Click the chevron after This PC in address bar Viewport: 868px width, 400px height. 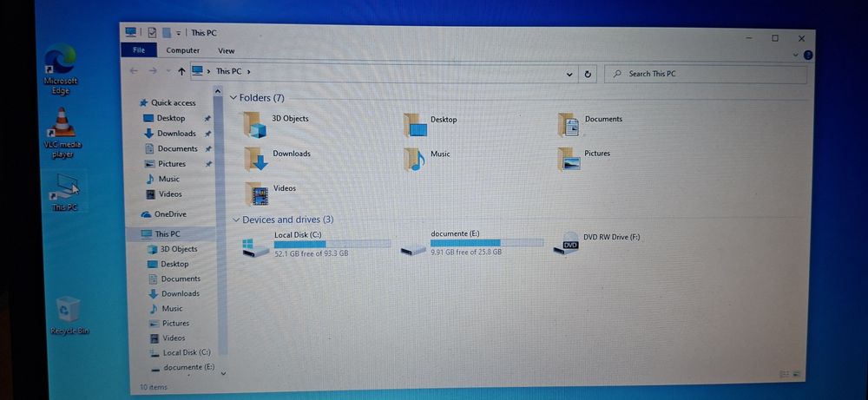click(249, 71)
